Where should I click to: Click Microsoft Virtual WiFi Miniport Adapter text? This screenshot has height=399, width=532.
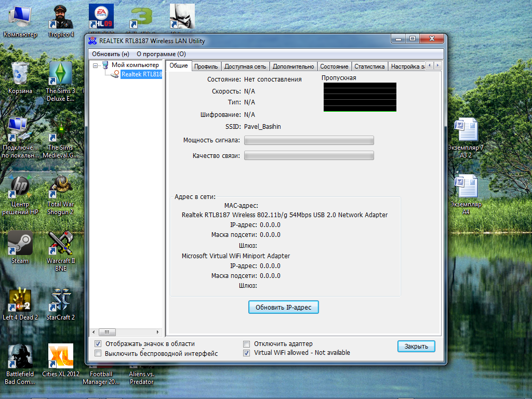tap(236, 256)
